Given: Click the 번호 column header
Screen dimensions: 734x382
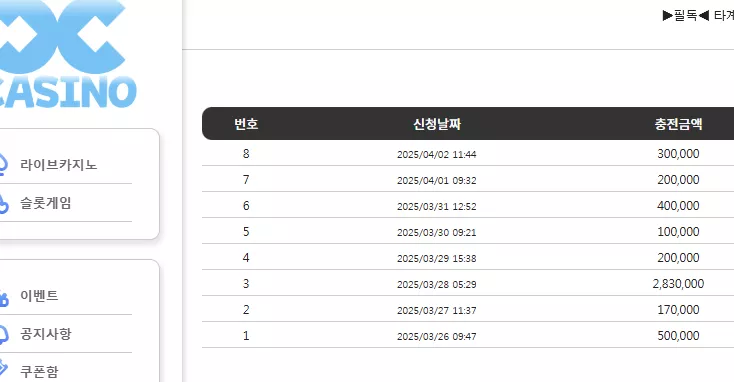Looking at the screenshot, I should [x=246, y=124].
